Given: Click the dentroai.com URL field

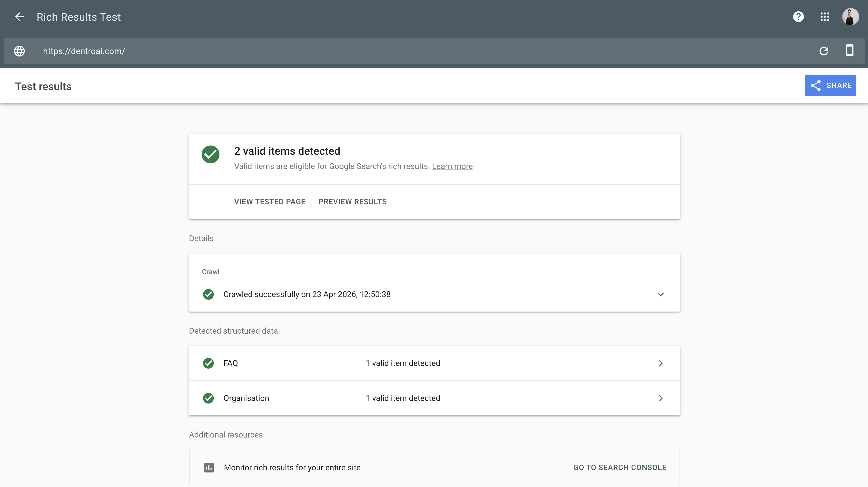Looking at the screenshot, I should pos(84,51).
